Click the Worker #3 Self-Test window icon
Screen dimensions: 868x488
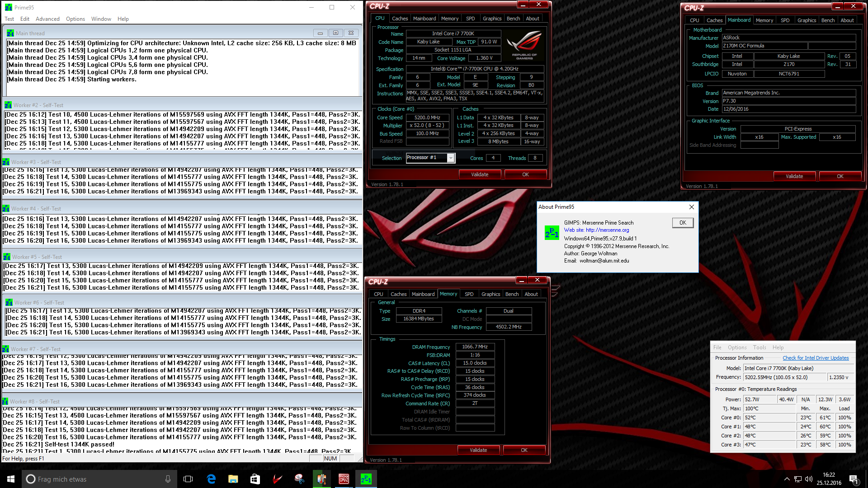click(6, 162)
